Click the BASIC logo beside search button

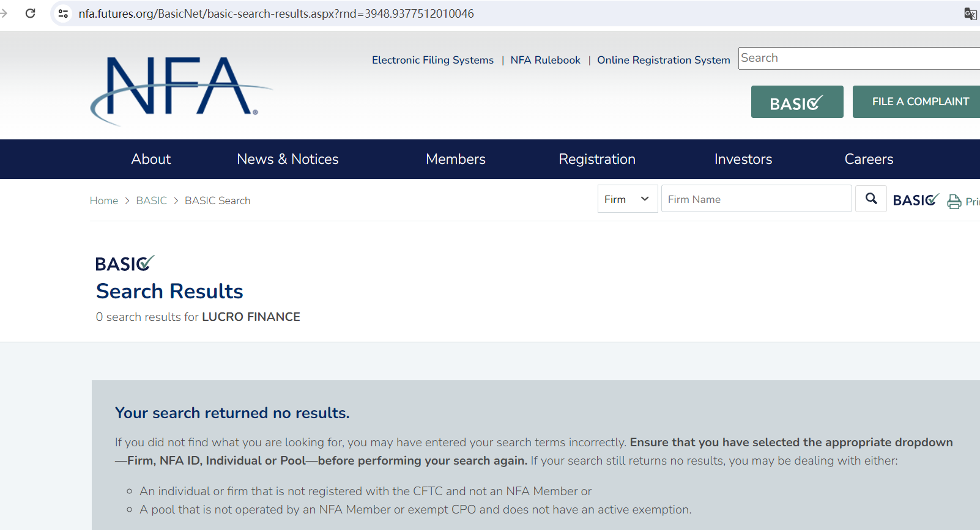916,200
